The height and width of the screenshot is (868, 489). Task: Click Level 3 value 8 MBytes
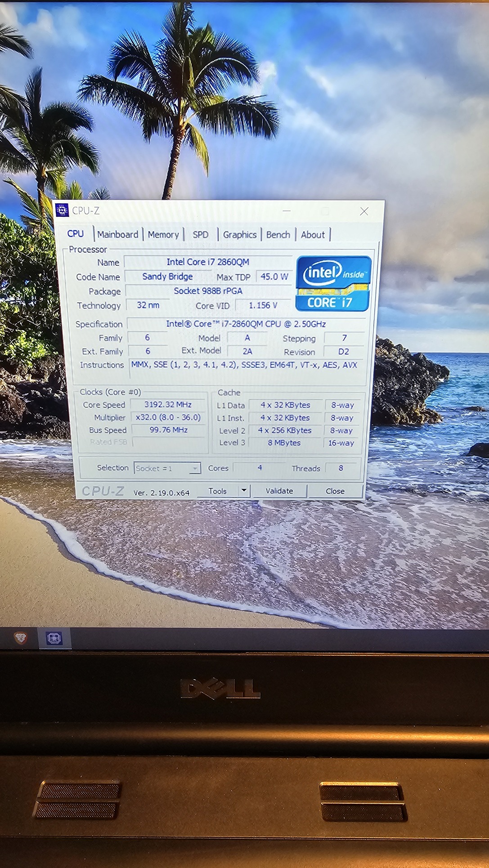284,443
